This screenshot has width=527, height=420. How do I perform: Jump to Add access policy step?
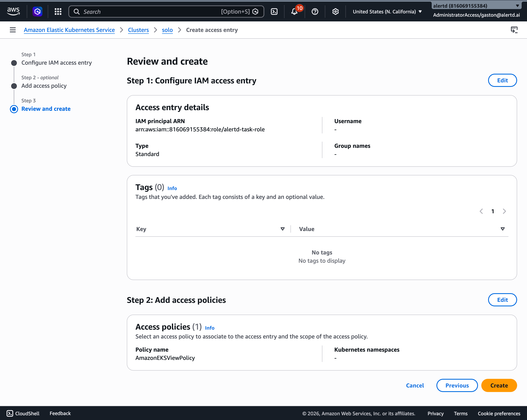click(x=44, y=86)
